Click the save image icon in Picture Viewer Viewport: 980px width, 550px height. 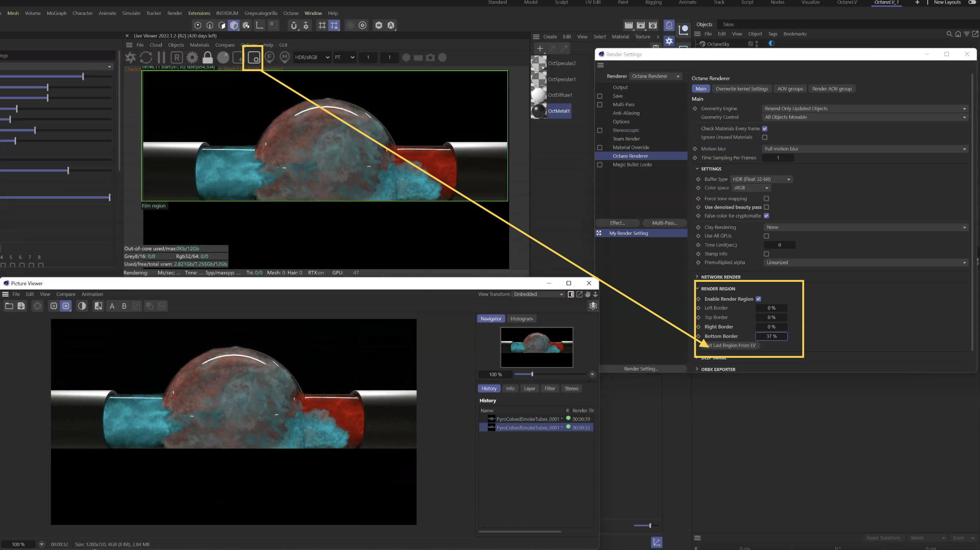tap(21, 306)
